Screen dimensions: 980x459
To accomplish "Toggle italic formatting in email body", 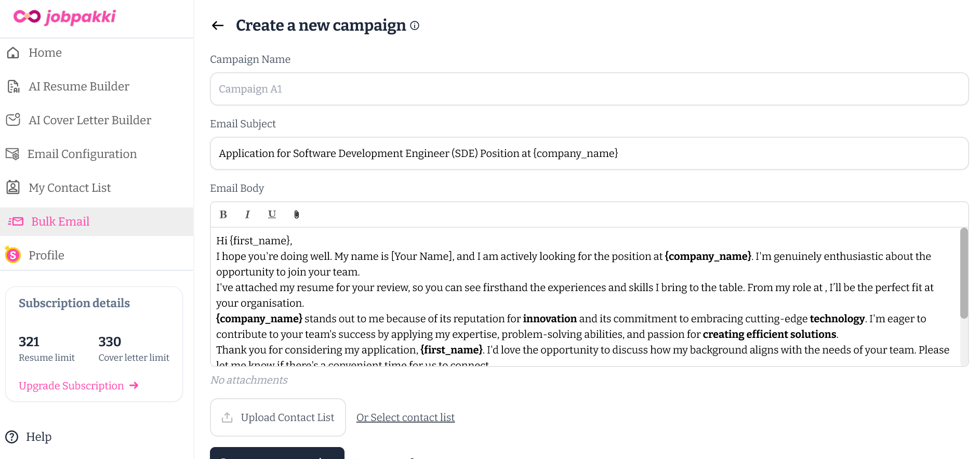I will point(247,215).
